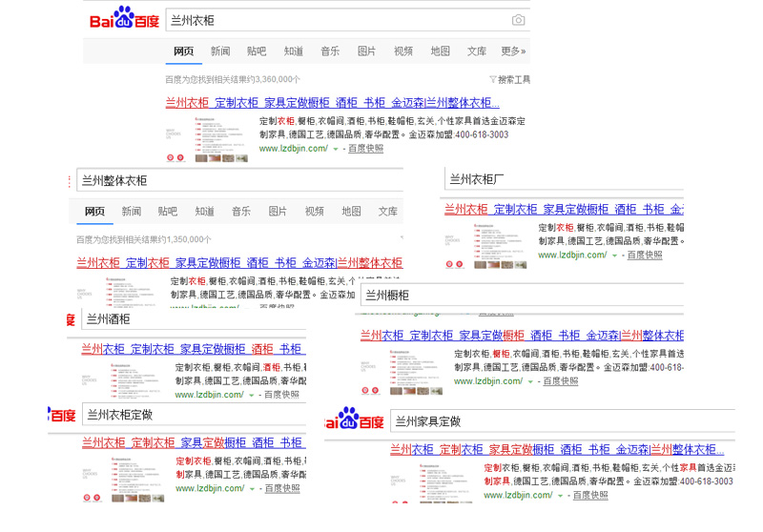
Task: Click www.lzdbjin.com/ URL in the 兰州家具定做 result
Action: point(518,495)
